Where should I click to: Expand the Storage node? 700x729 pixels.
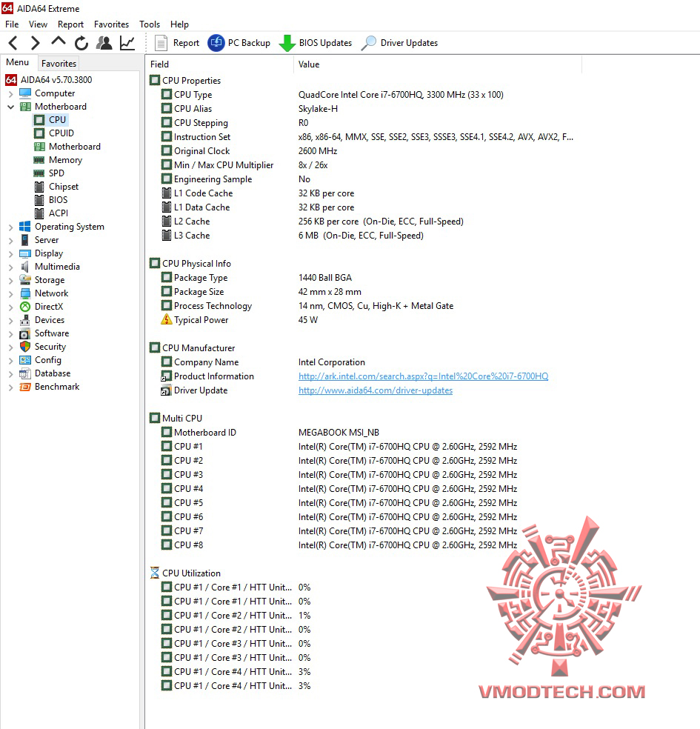10,280
